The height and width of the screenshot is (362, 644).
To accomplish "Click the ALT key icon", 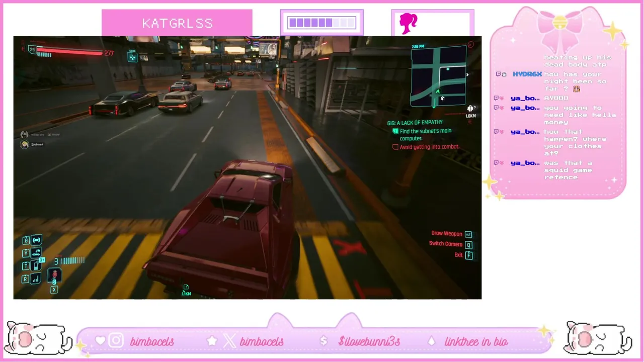I will point(468,234).
